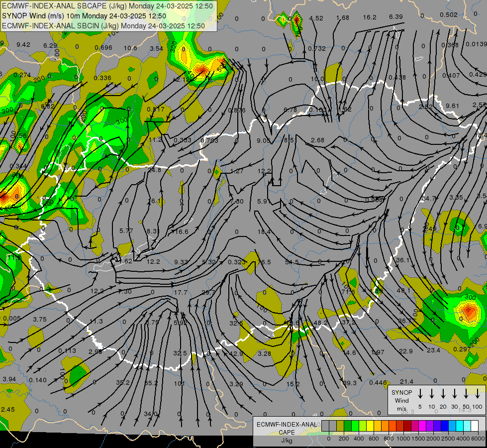This screenshot has width=487, height=448.
Task: Click the map value 0.696
Action: (103, 48)
